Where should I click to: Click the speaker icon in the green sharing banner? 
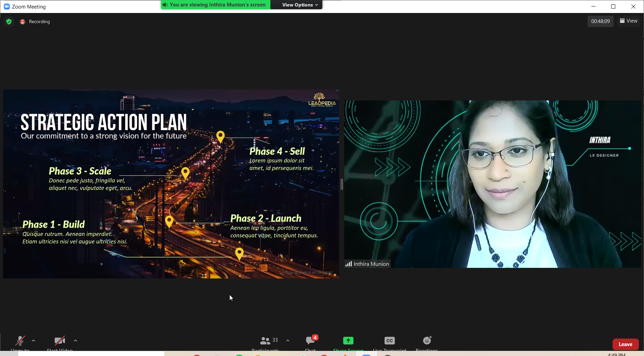(x=165, y=5)
